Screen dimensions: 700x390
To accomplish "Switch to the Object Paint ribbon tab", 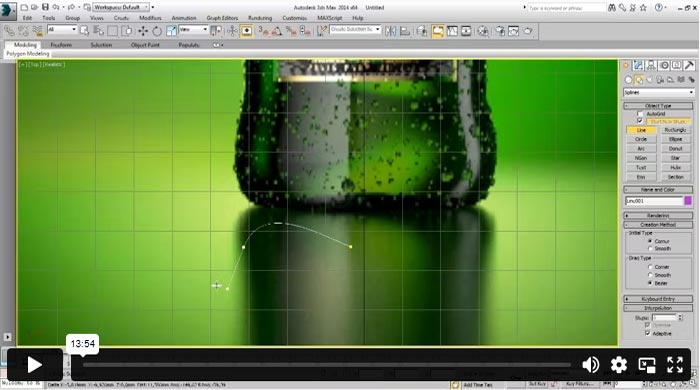I will [145, 45].
